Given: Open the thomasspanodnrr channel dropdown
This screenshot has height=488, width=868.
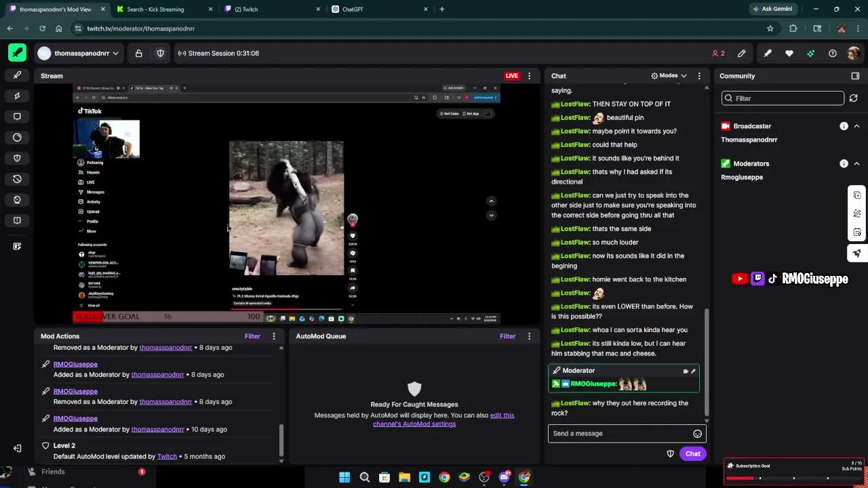Looking at the screenshot, I should coord(79,53).
